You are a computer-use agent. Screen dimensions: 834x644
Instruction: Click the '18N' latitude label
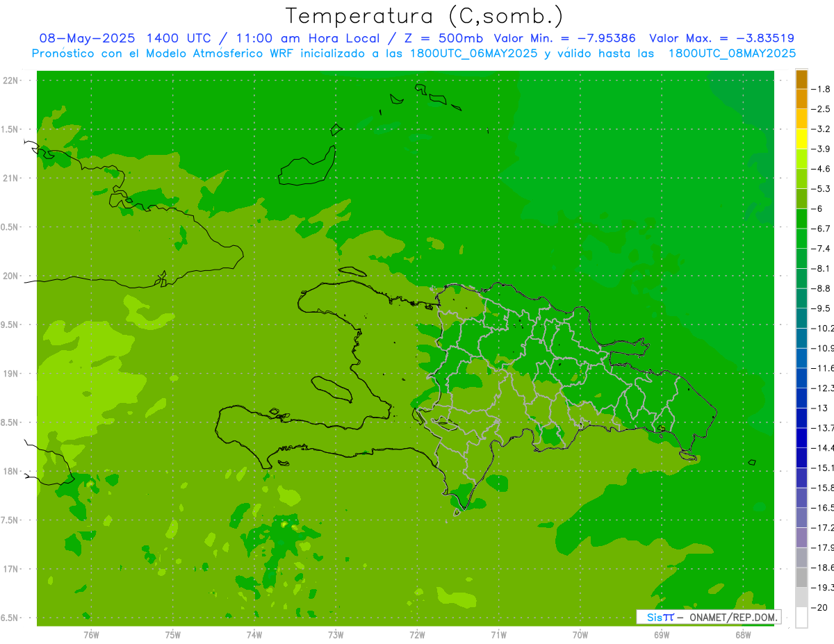point(10,471)
